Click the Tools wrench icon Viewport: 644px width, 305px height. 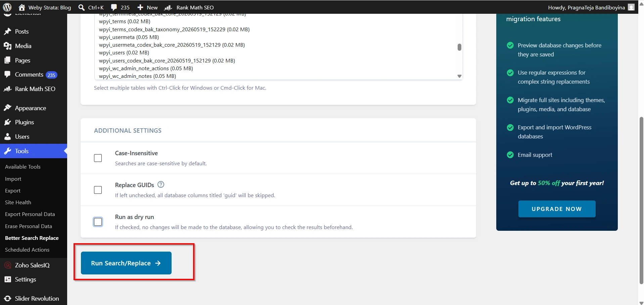[x=7, y=151]
